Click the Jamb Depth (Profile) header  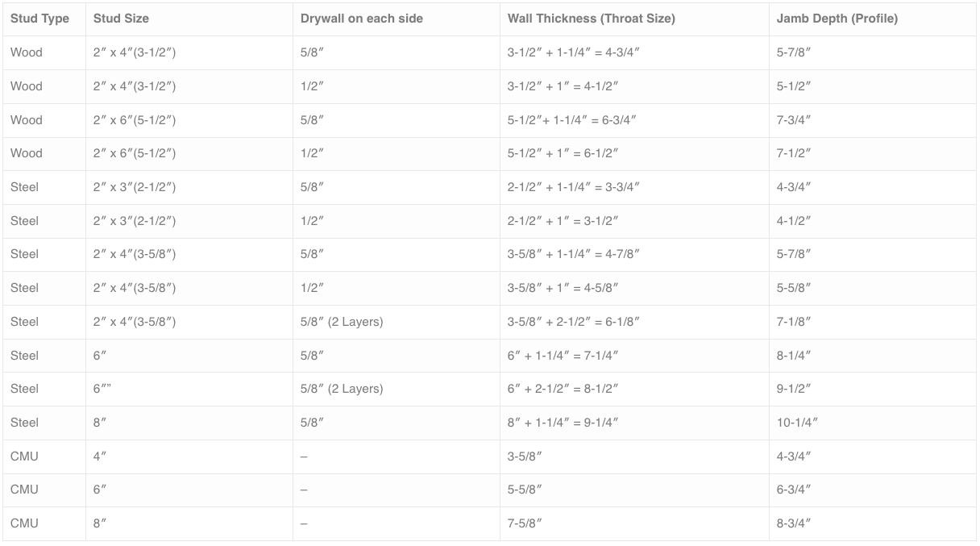click(x=837, y=19)
